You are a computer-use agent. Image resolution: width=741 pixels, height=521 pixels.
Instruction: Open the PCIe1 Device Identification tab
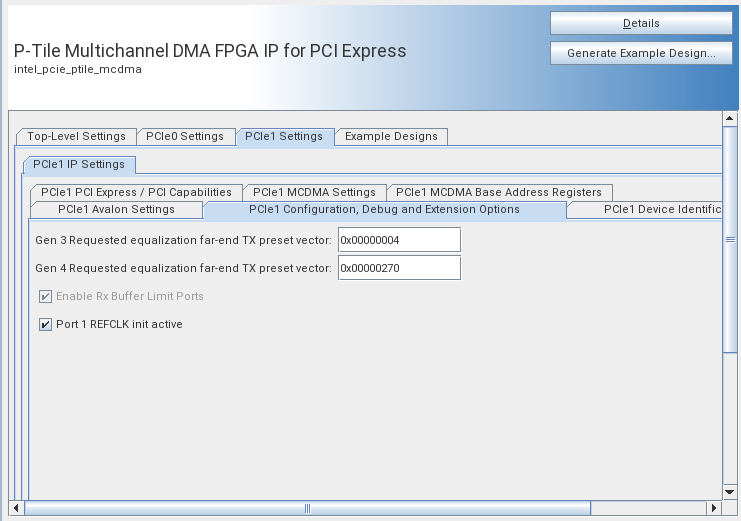[662, 209]
